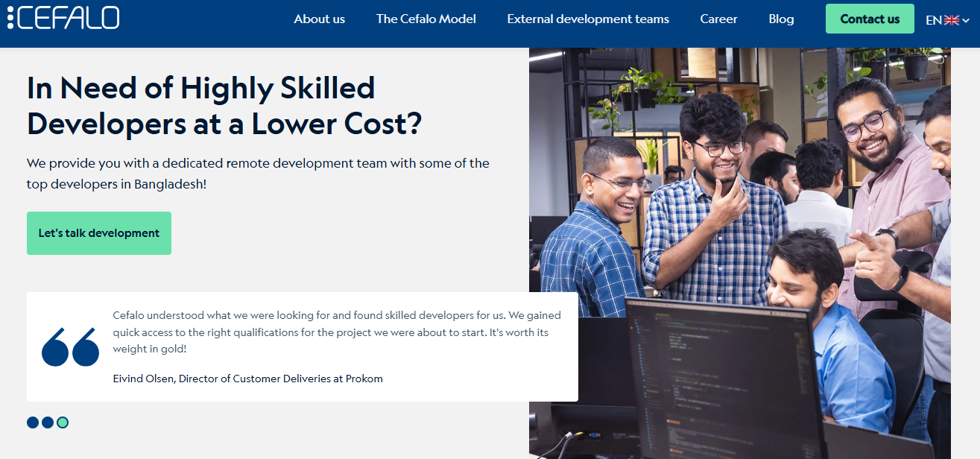The image size is (980, 459).
Task: Click the office team photo
Action: click(x=740, y=253)
